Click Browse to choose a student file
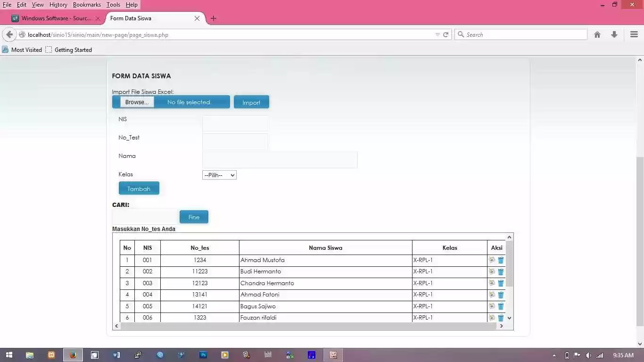Viewport: 644px width, 362px height. tap(137, 102)
